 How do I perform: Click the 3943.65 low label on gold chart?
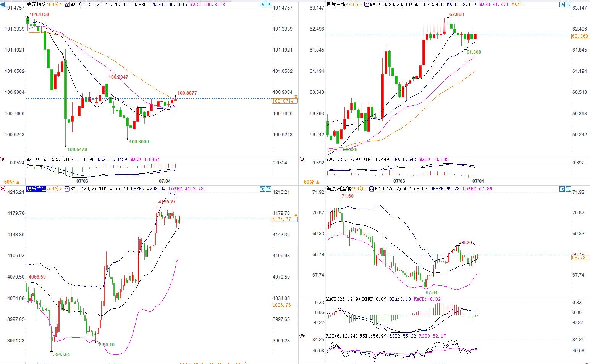coord(62,354)
